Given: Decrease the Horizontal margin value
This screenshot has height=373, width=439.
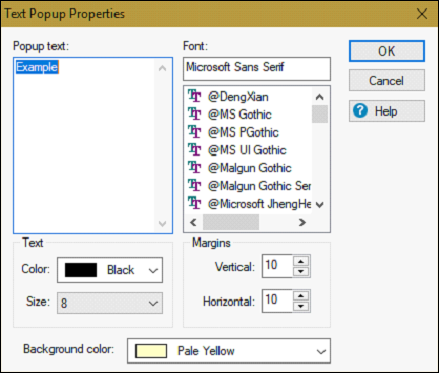Looking at the screenshot, I should tap(301, 306).
